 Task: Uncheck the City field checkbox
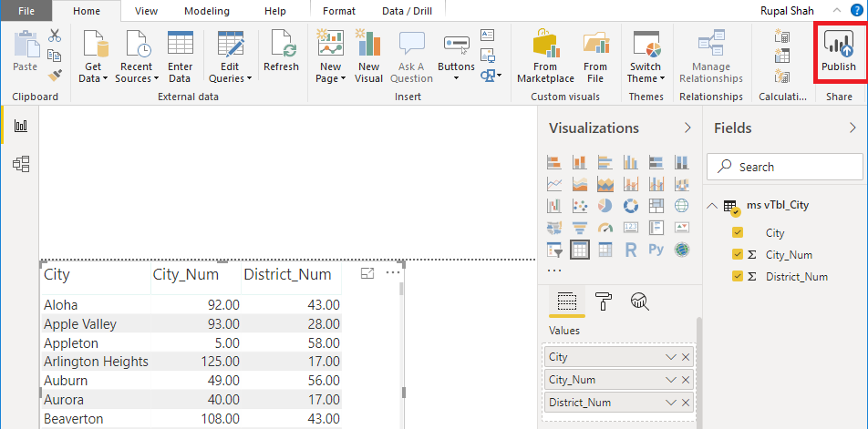(738, 233)
